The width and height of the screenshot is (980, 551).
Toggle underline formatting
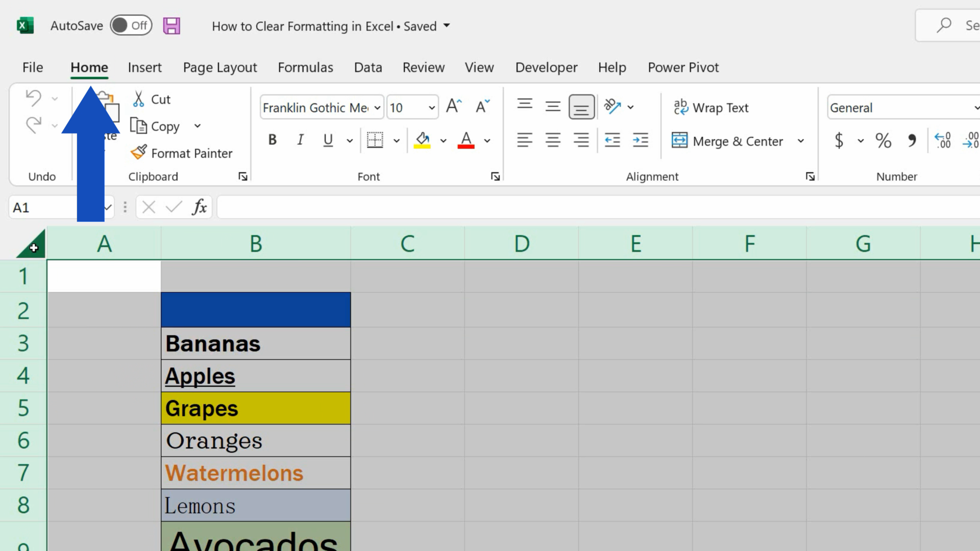point(327,140)
